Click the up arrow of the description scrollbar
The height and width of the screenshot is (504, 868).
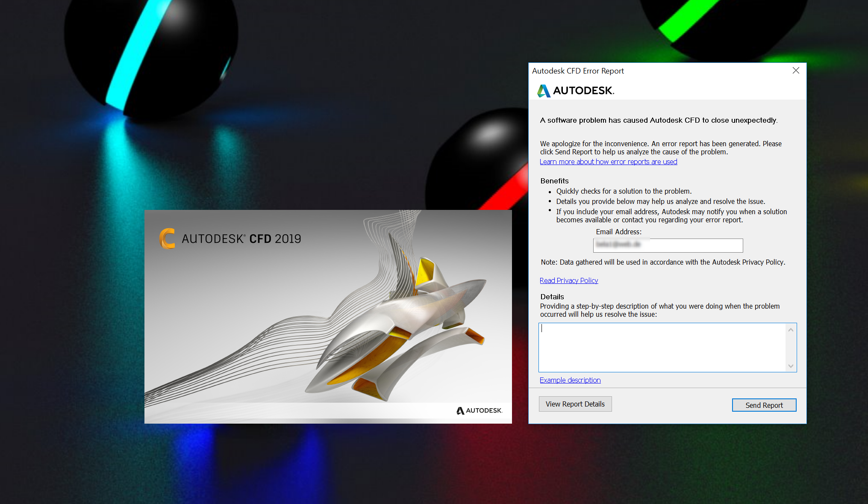(791, 330)
